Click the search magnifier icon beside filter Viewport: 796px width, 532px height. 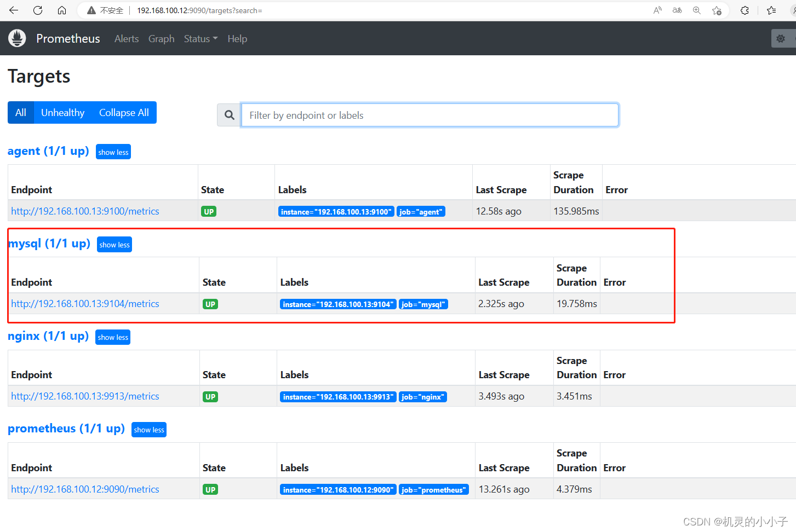(x=229, y=115)
